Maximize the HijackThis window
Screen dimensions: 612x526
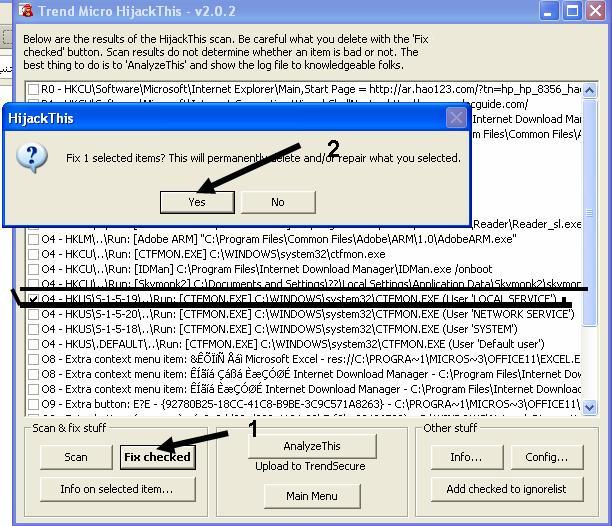572,11
